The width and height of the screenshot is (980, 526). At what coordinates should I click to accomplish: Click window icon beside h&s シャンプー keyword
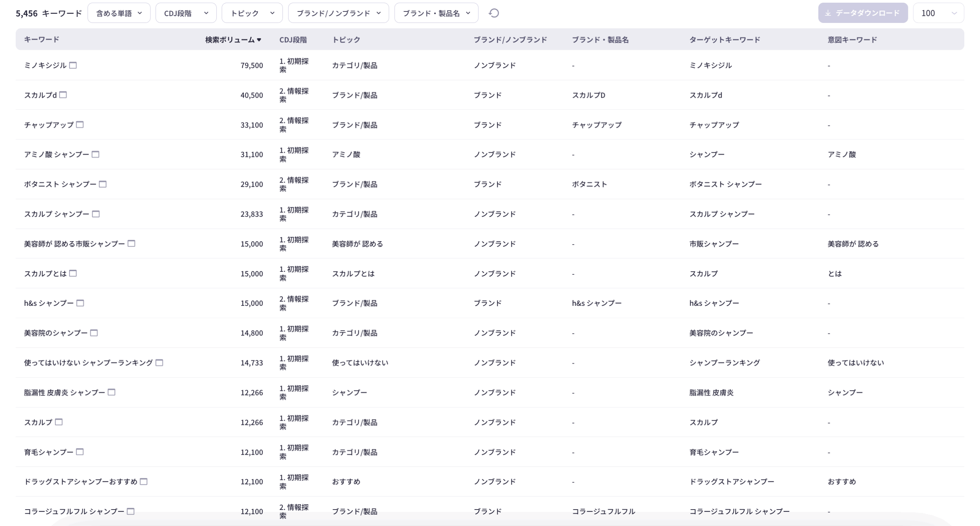(80, 303)
